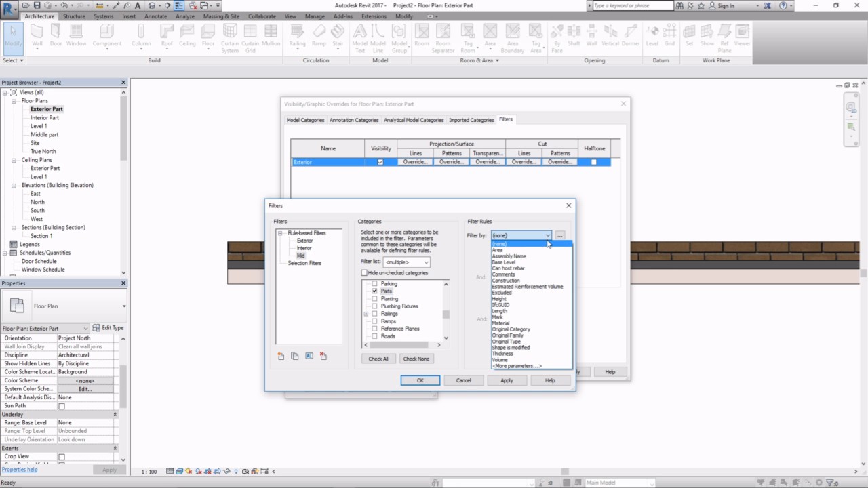868x488 pixels.
Task: Click the Delete filter icon
Action: click(323, 357)
